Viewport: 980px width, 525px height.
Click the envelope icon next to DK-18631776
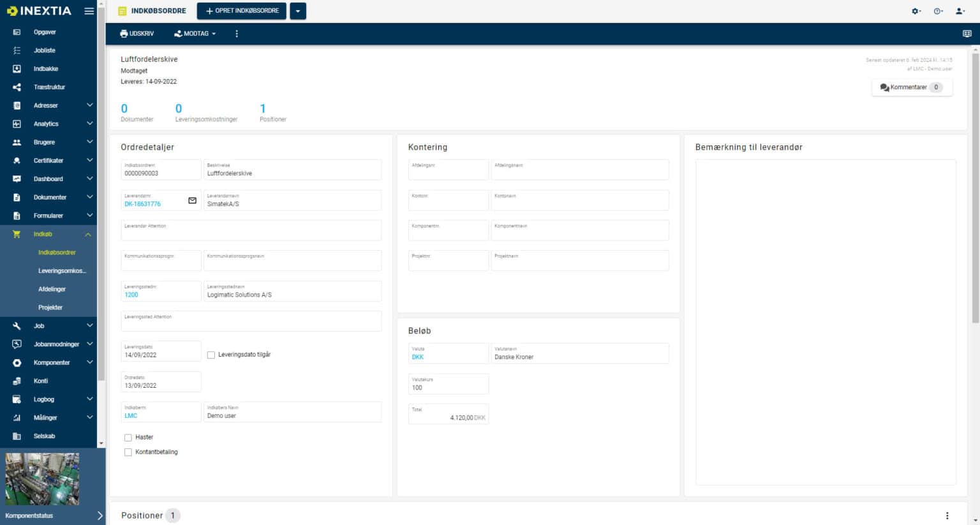(x=192, y=200)
